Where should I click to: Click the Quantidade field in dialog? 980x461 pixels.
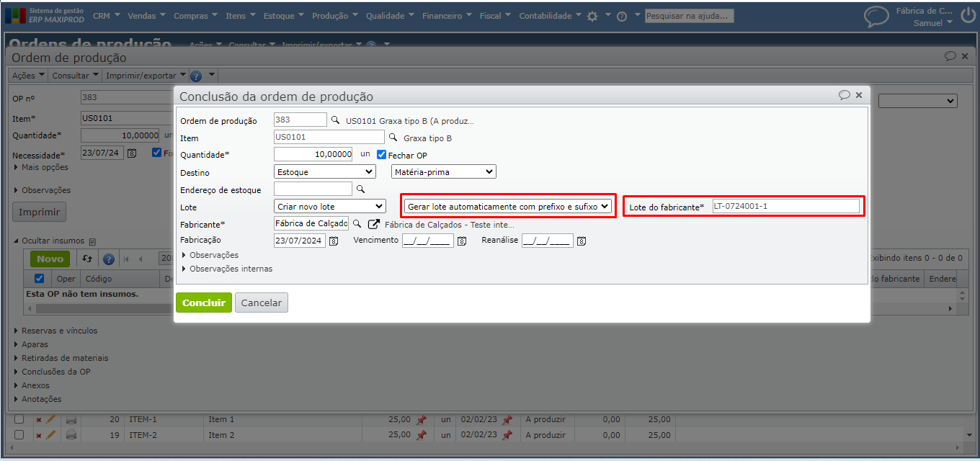click(314, 154)
